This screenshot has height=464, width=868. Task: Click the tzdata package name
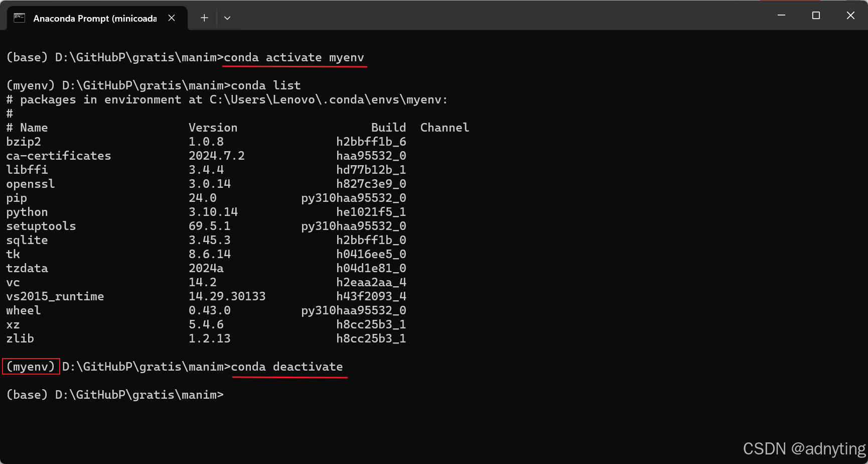[27, 268]
